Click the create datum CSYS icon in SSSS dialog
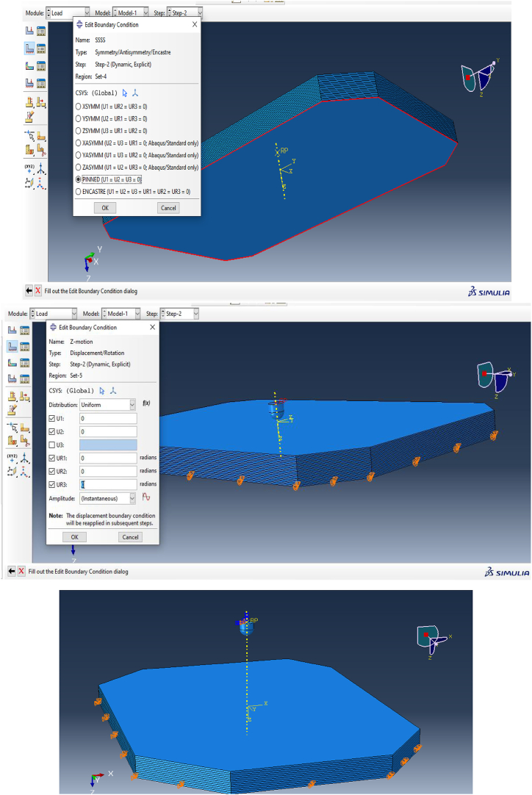The height and width of the screenshot is (795, 532). [x=134, y=93]
